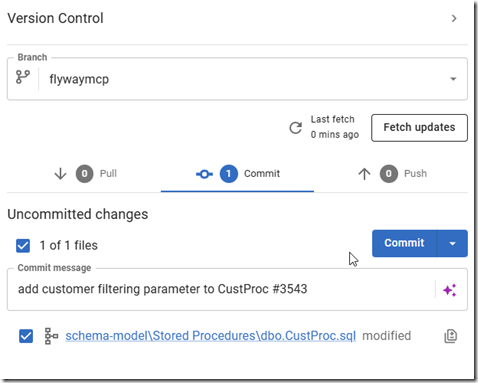Click the down arrow Pull icon

[x=60, y=174]
